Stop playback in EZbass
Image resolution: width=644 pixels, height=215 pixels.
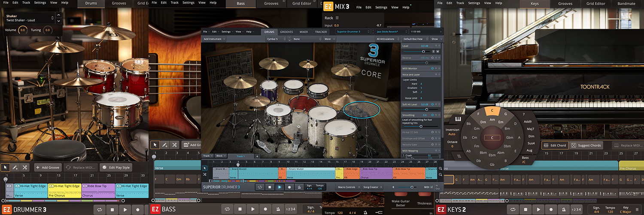(240, 209)
